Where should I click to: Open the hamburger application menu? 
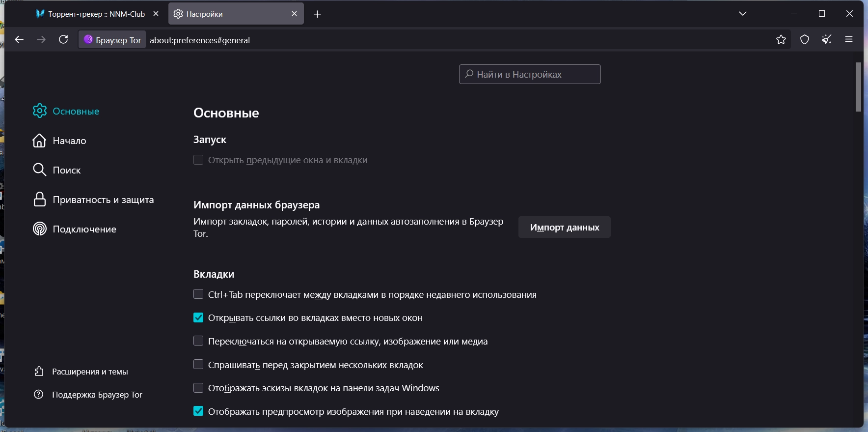tap(849, 40)
